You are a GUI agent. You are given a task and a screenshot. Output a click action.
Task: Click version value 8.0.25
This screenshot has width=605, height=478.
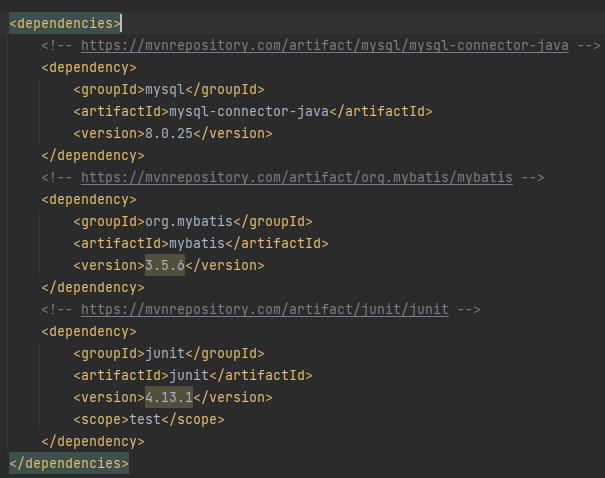tap(169, 133)
